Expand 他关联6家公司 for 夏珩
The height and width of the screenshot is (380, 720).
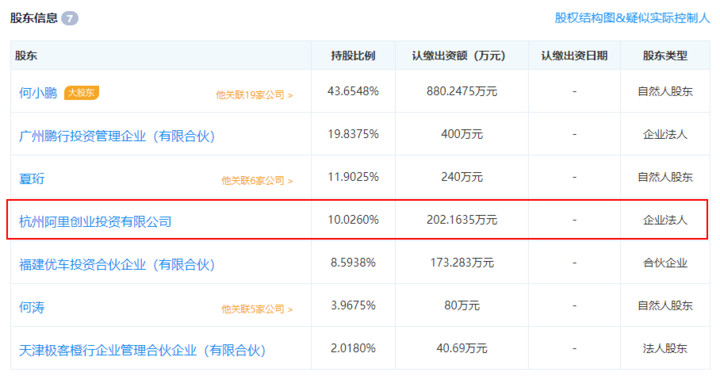(257, 181)
